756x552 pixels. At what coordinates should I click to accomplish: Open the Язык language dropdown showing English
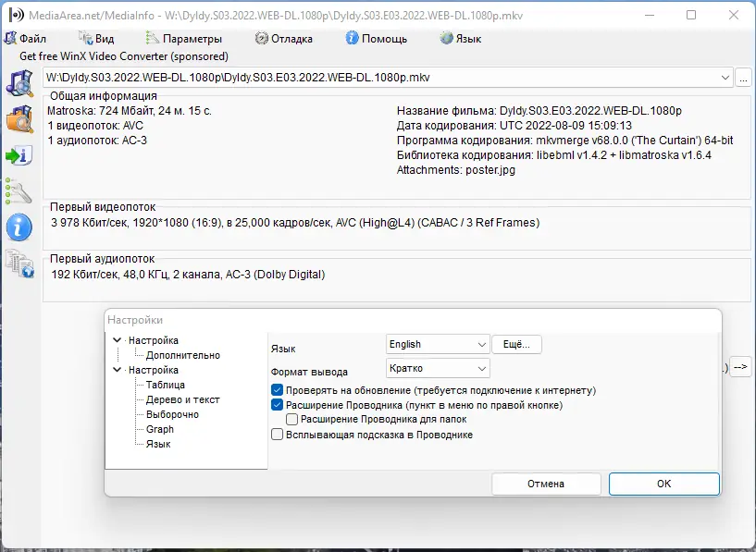[438, 344]
